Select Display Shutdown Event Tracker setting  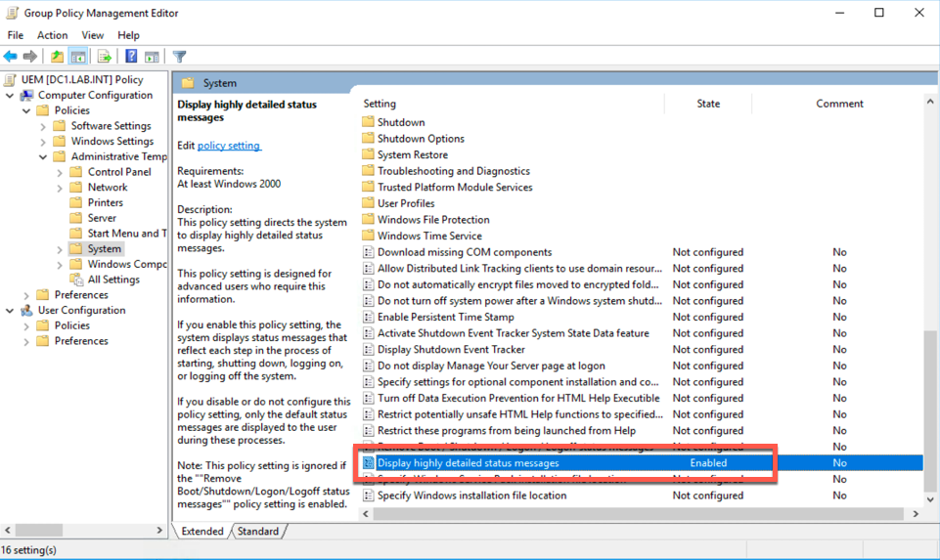451,350
